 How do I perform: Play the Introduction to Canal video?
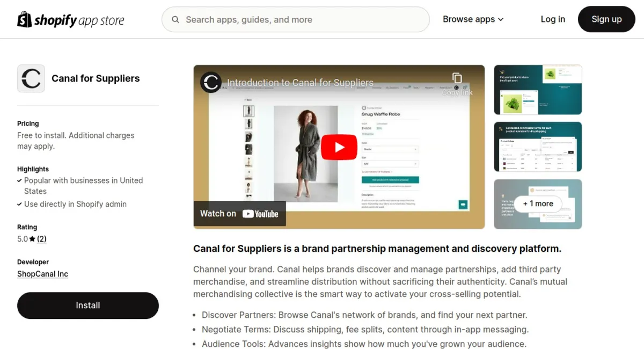339,147
